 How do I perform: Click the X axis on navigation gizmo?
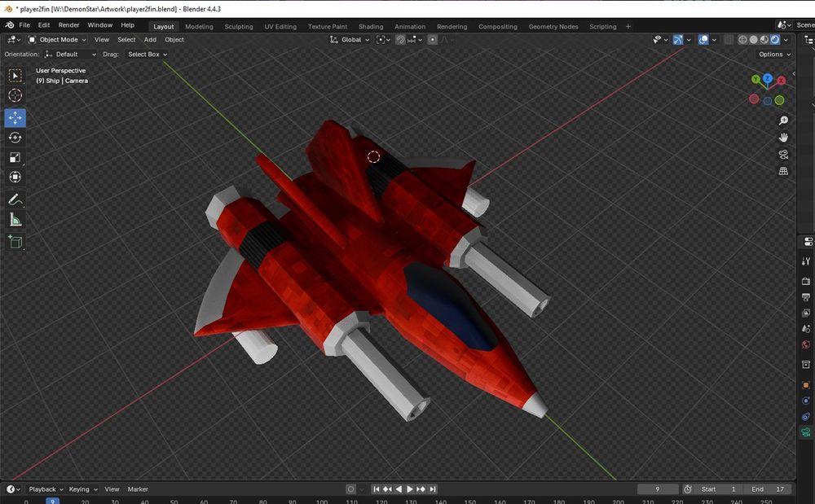tap(782, 81)
